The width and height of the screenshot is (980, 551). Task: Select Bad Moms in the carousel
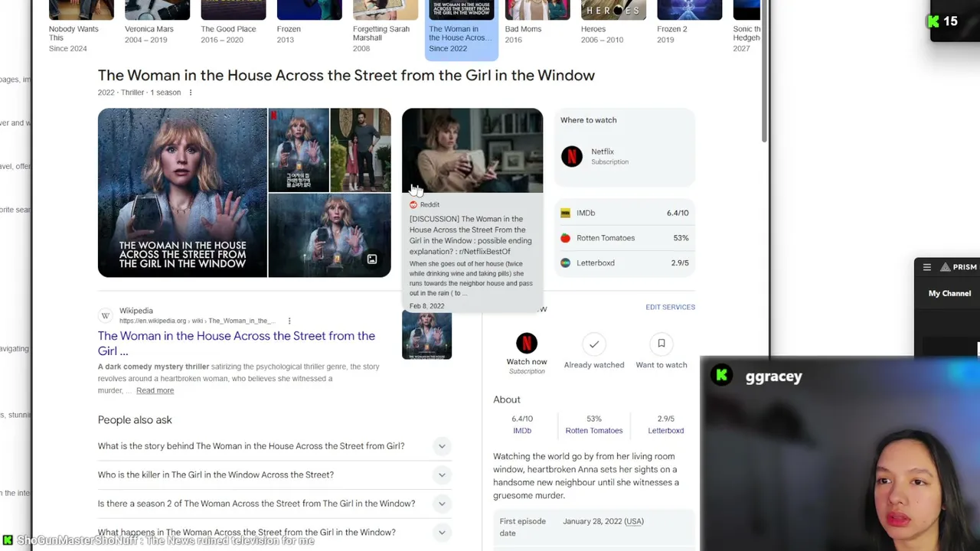(537, 23)
